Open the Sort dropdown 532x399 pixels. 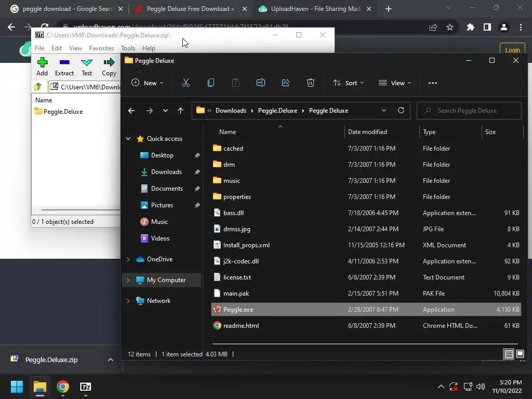349,83
